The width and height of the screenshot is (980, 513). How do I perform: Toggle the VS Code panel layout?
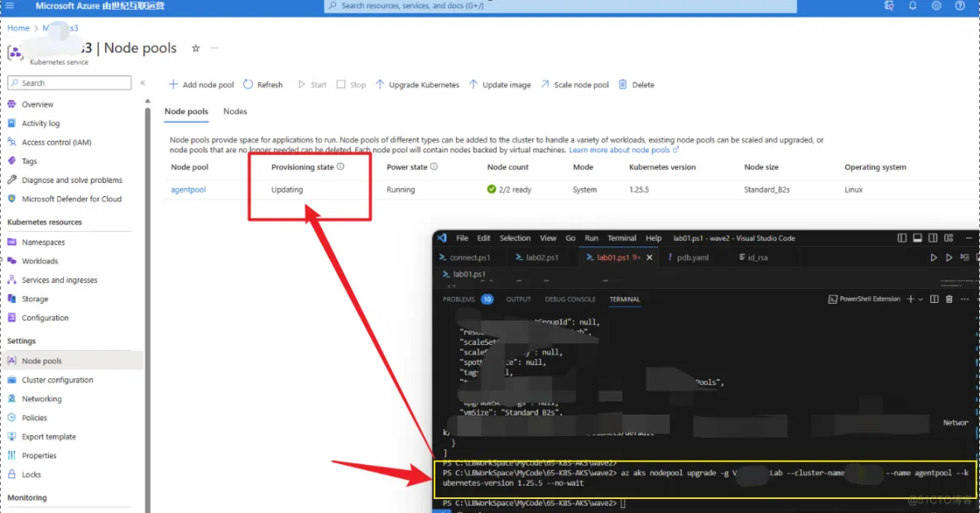(919, 238)
